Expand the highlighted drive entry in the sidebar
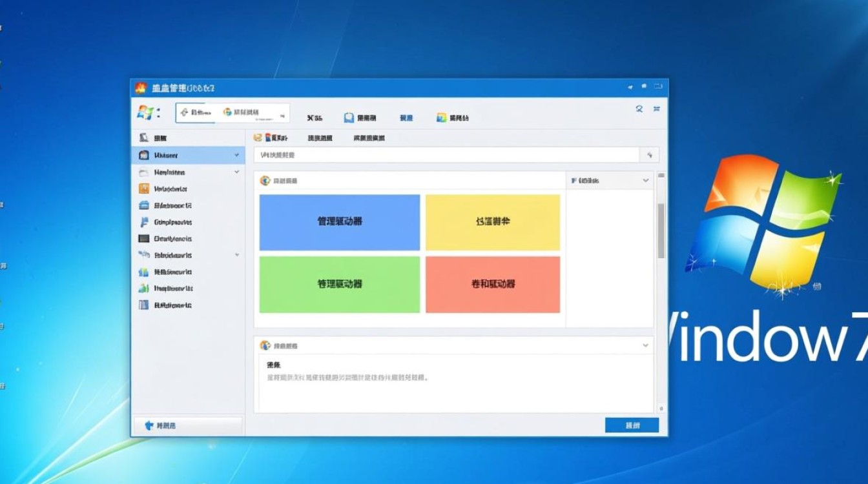Image resolution: width=868 pixels, height=484 pixels. point(236,155)
